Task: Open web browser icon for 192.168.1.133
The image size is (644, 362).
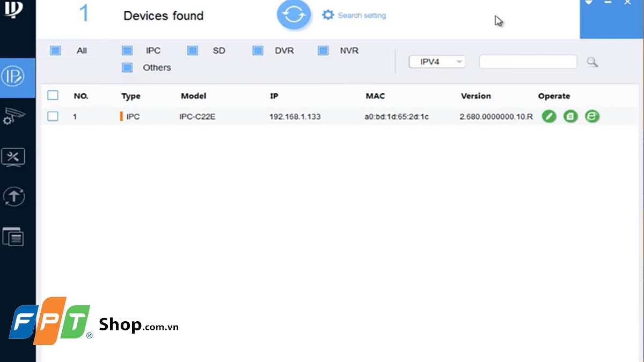Action: (x=592, y=116)
